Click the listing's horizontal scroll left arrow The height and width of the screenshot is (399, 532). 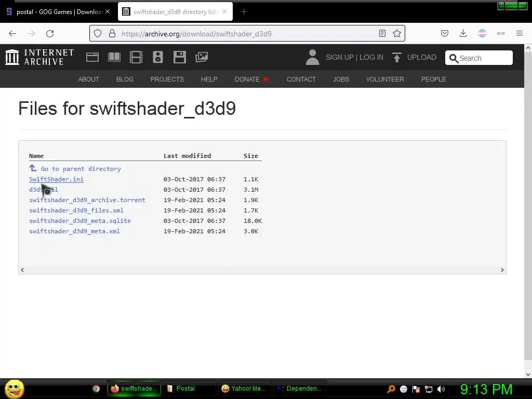(22, 270)
